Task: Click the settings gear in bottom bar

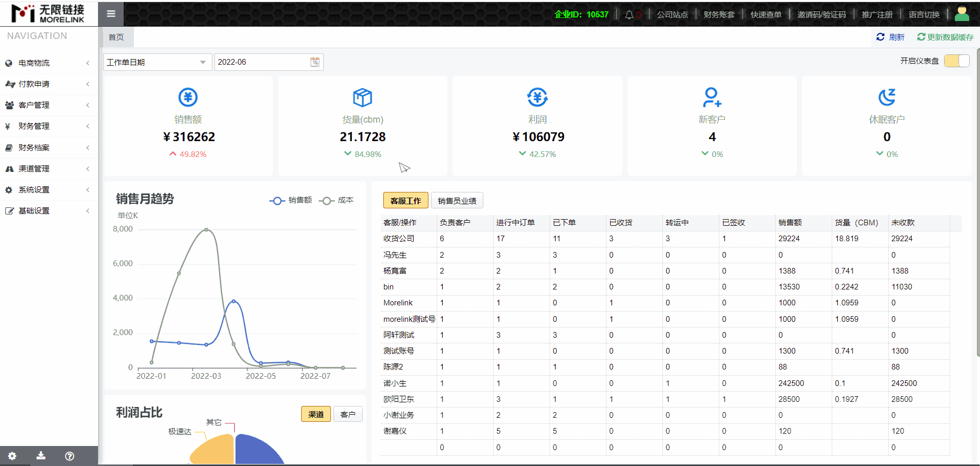Action: [x=12, y=456]
